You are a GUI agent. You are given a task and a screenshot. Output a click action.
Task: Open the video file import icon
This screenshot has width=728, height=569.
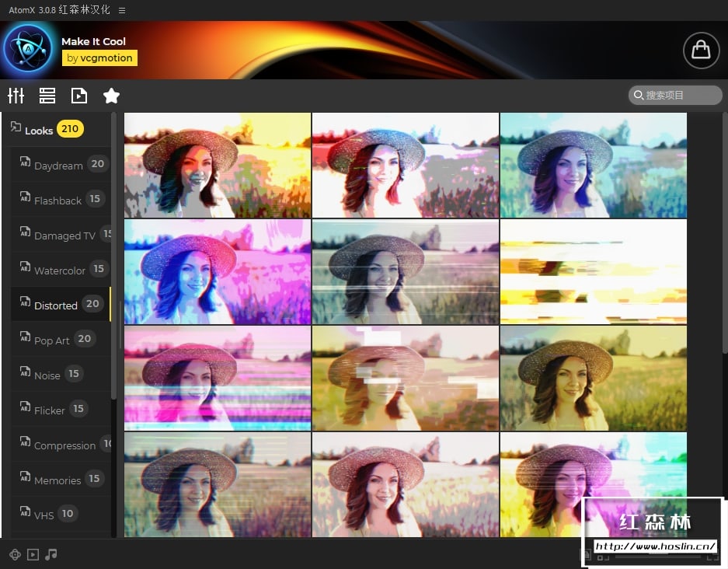[x=79, y=96]
